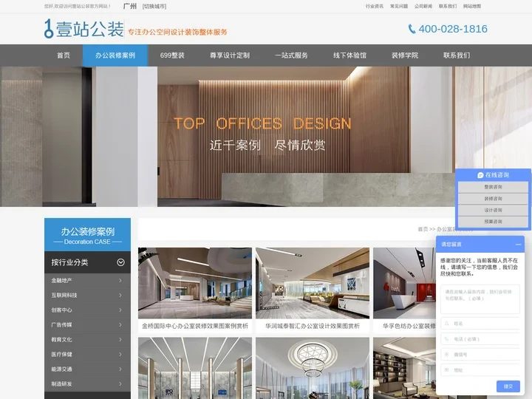Click the 400-028-1816 phone number
The height and width of the screenshot is (399, 532).
click(453, 29)
